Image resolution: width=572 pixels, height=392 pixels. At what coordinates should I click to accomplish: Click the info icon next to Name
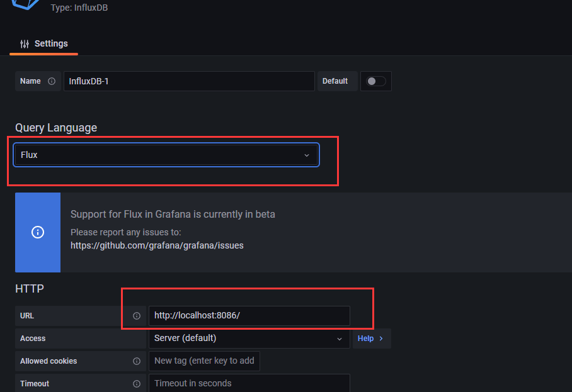point(52,81)
